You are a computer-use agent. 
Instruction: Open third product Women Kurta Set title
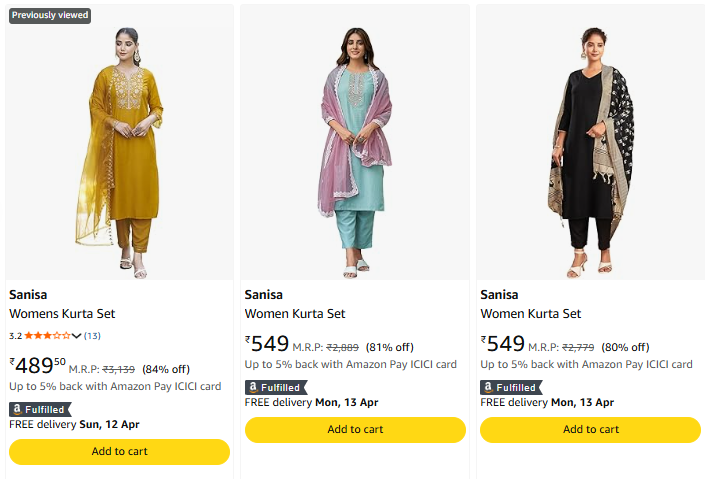coord(530,313)
